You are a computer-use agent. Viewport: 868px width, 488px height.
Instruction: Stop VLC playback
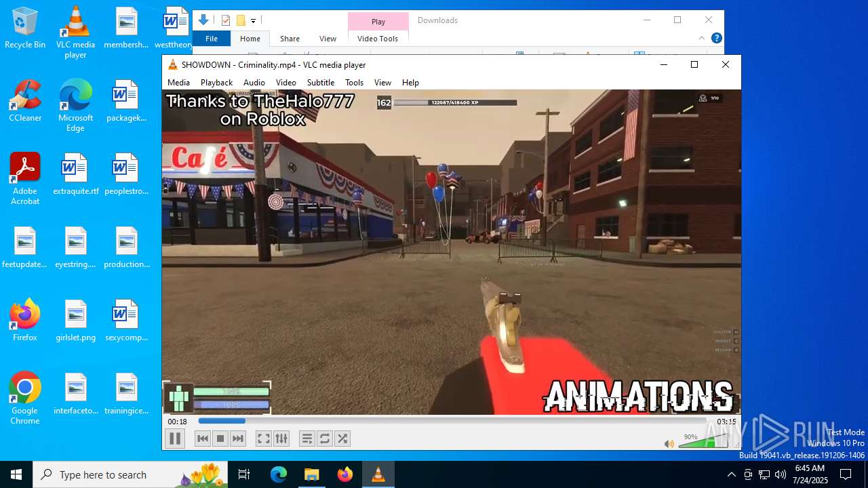(220, 439)
